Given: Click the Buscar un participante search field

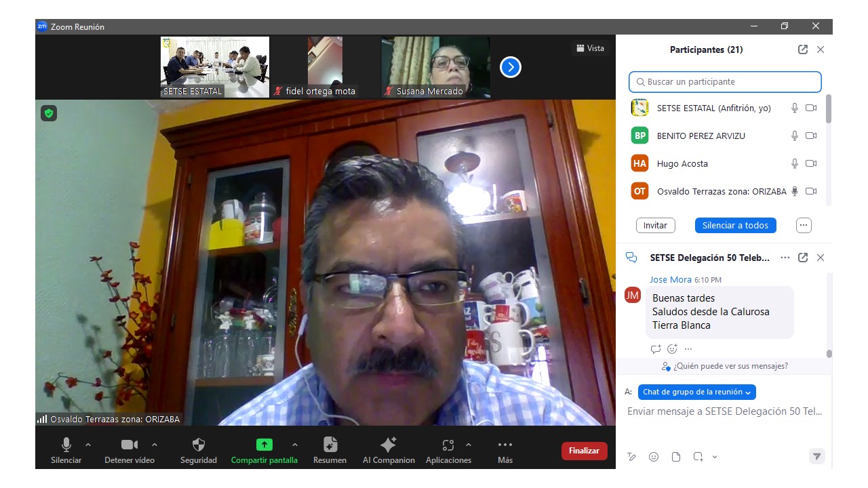Looking at the screenshot, I should point(725,82).
